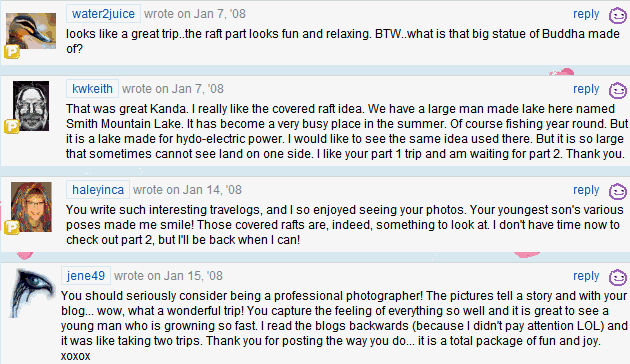Click the P badge on water2juice's avatar
This screenshot has width=630, height=364.
12,52
